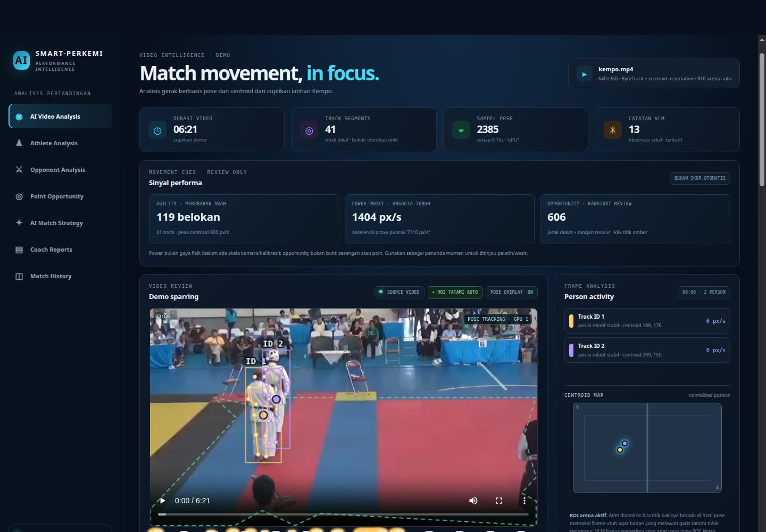Click the kempo.mp4 play icon

tap(584, 74)
